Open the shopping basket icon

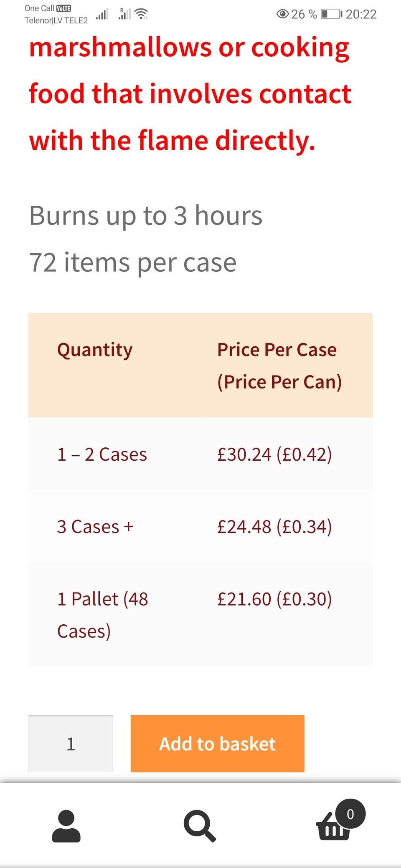pos(332,828)
